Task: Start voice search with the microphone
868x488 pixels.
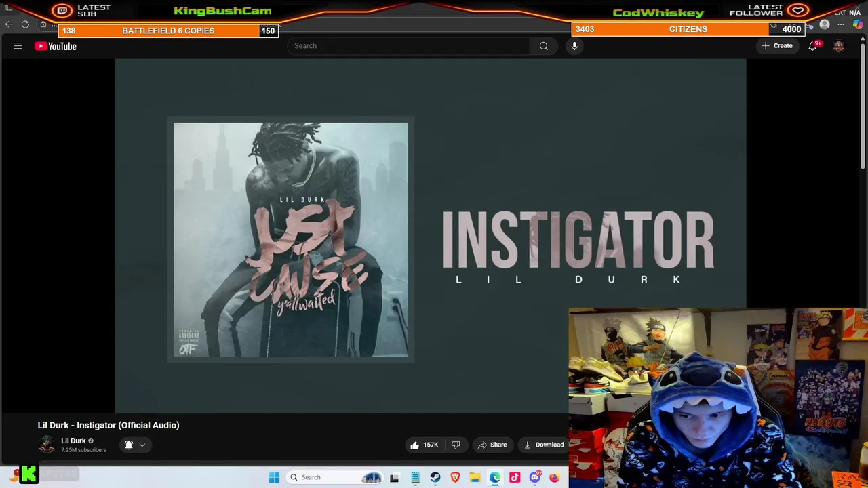Action: click(x=574, y=45)
